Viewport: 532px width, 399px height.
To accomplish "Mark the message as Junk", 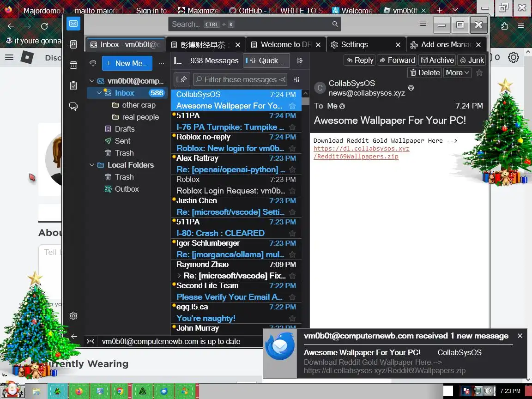I will pyautogui.click(x=472, y=60).
